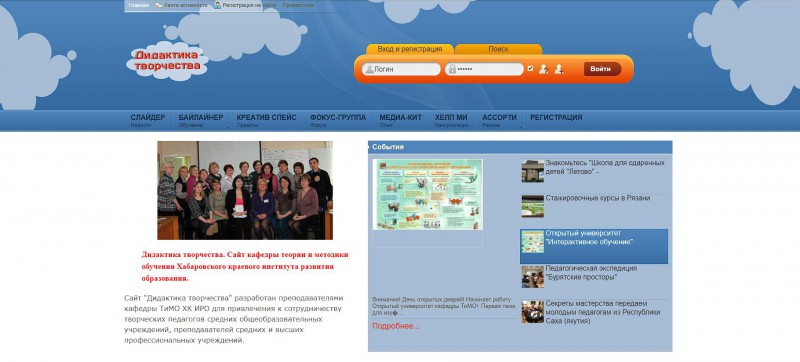Expand the БАЙЛАЙНЕР menu dropdown arrow
This screenshot has width=800, height=362.
point(228,127)
